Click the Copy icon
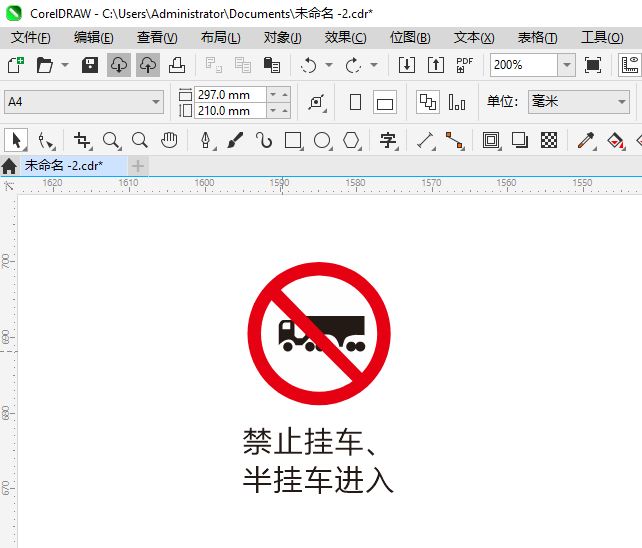 (x=243, y=65)
